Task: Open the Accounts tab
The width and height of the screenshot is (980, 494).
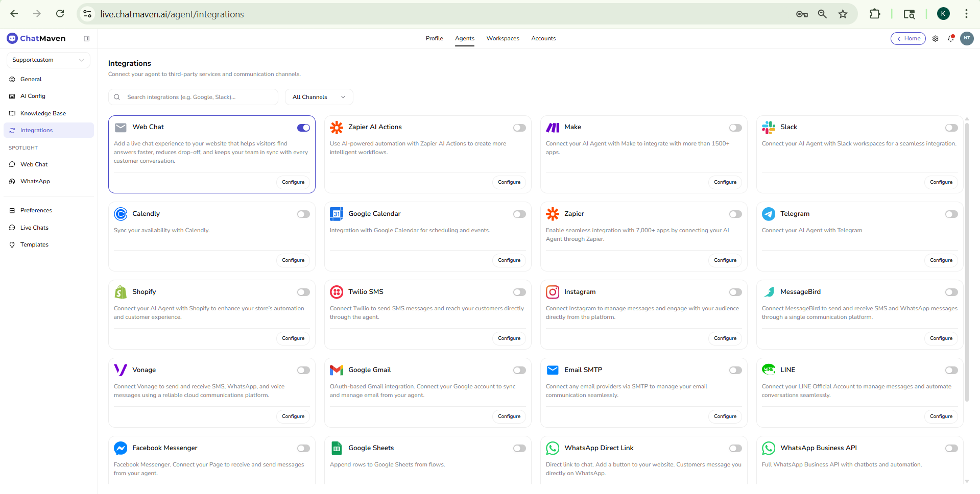Action: coord(543,38)
